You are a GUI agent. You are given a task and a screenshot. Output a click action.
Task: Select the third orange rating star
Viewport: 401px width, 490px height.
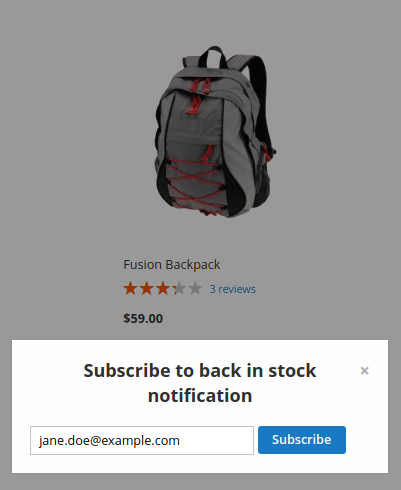(x=162, y=288)
